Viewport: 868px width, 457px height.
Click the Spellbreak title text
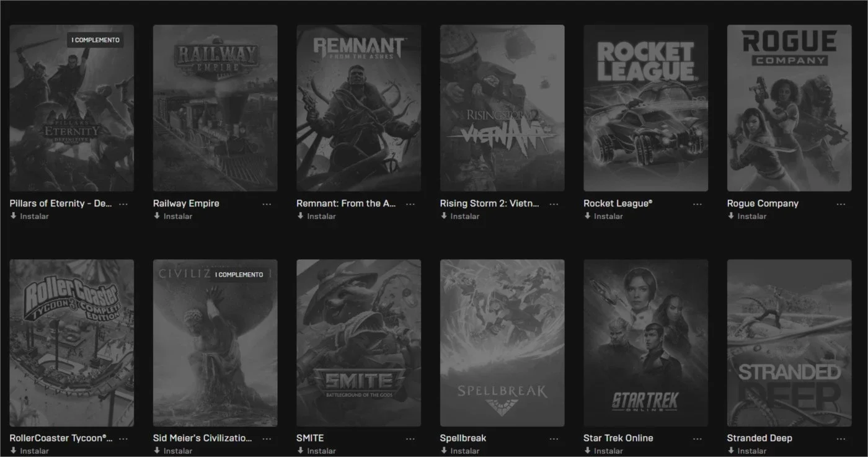[463, 438]
